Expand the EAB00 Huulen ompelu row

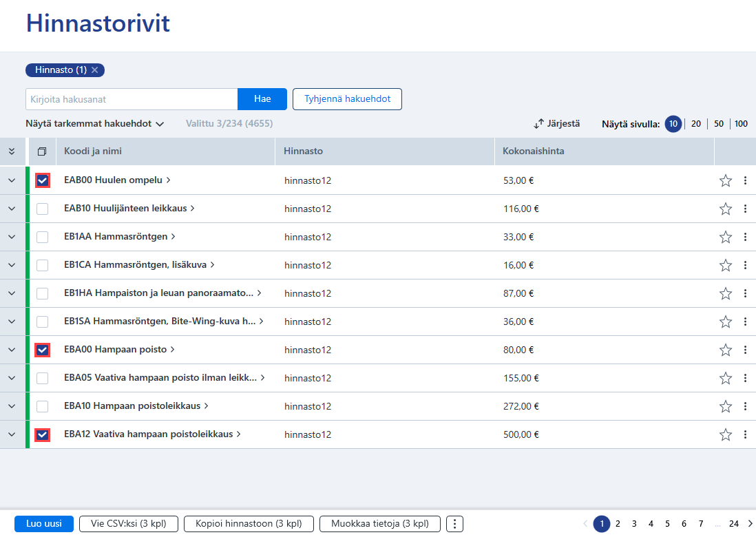[12, 180]
